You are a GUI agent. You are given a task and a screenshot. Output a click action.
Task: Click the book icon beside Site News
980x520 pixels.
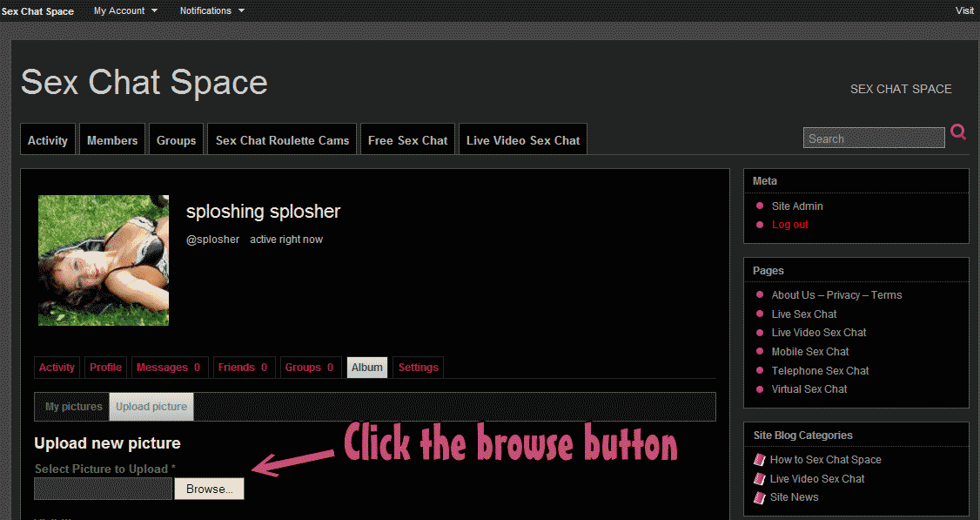(760, 497)
